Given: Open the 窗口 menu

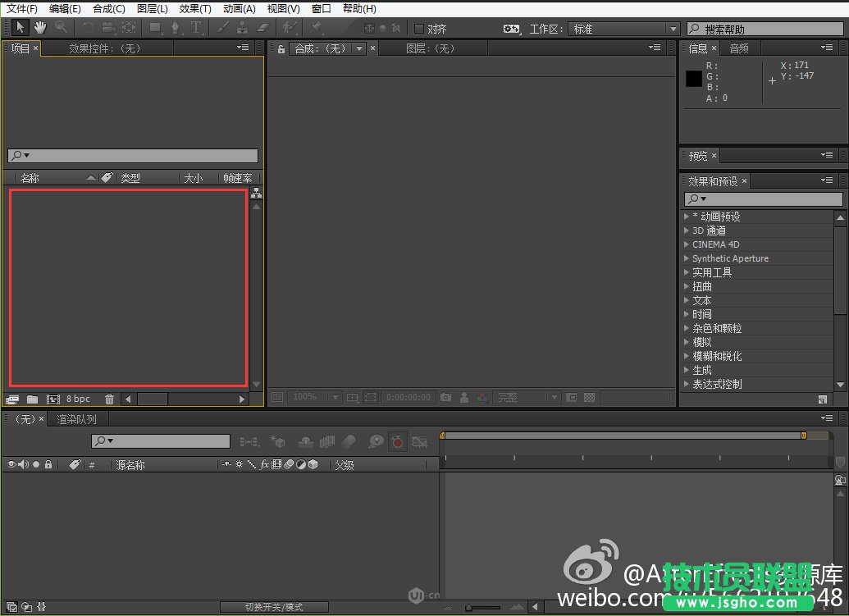Looking at the screenshot, I should 320,8.
